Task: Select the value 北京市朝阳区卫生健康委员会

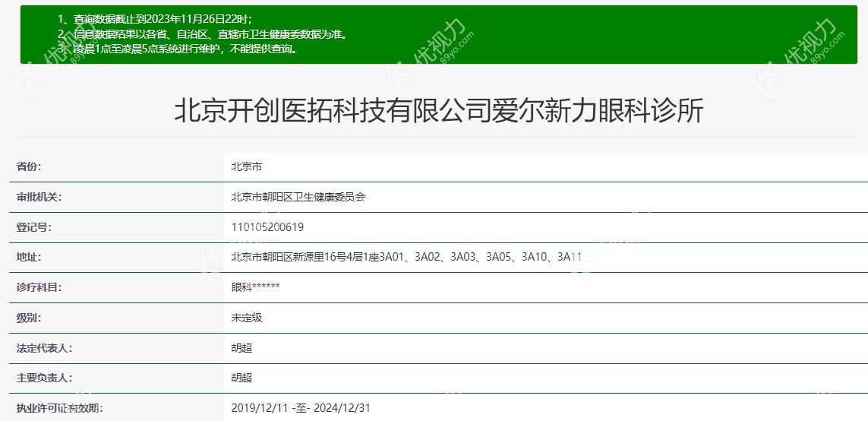Action: (298, 197)
